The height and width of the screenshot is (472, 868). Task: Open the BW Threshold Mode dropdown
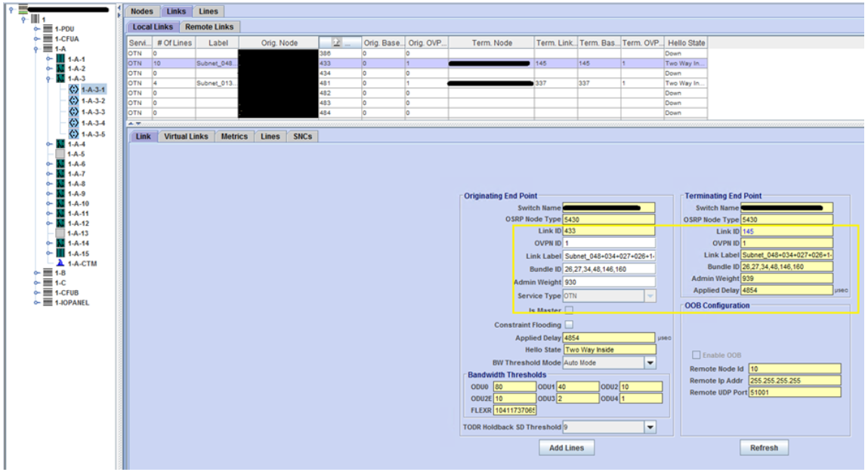tap(650, 363)
